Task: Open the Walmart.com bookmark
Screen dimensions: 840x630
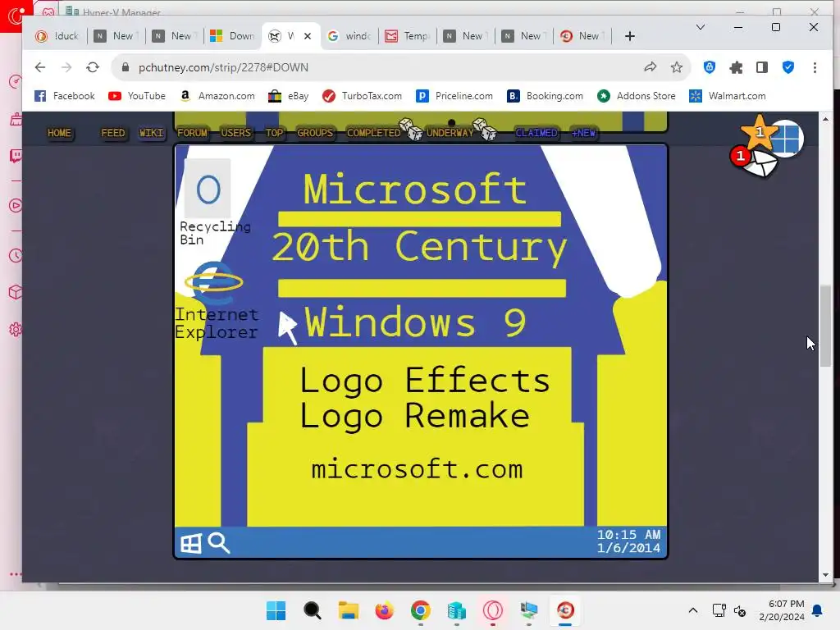Action: click(x=728, y=96)
